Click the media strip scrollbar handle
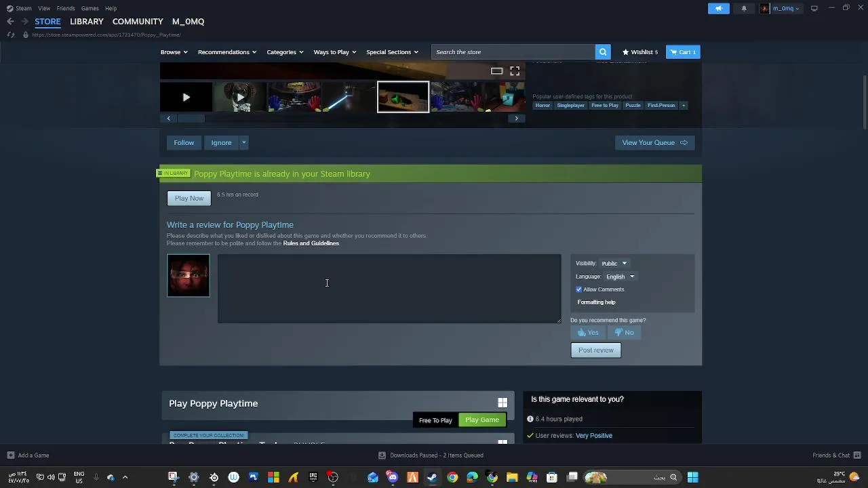This screenshot has width=868, height=488. [191, 118]
